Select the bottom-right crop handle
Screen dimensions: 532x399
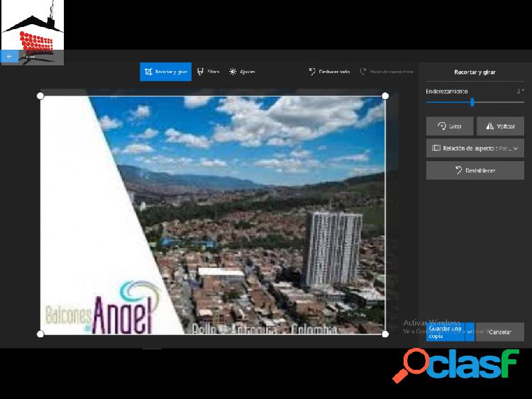pos(385,334)
